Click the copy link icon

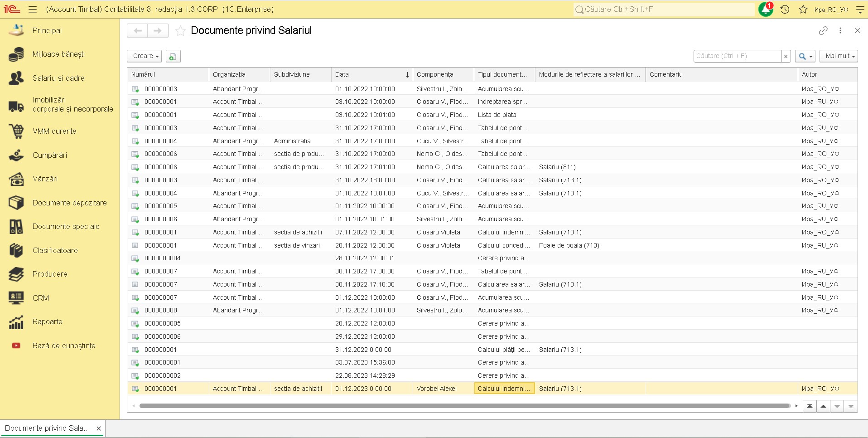pos(823,30)
